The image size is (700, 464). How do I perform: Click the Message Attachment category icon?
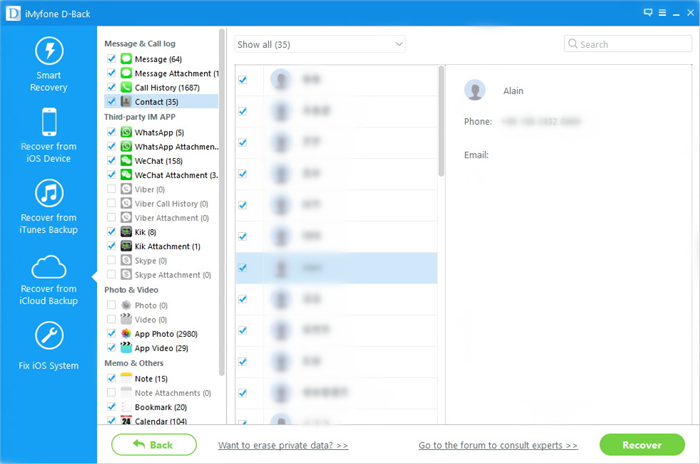(x=126, y=73)
